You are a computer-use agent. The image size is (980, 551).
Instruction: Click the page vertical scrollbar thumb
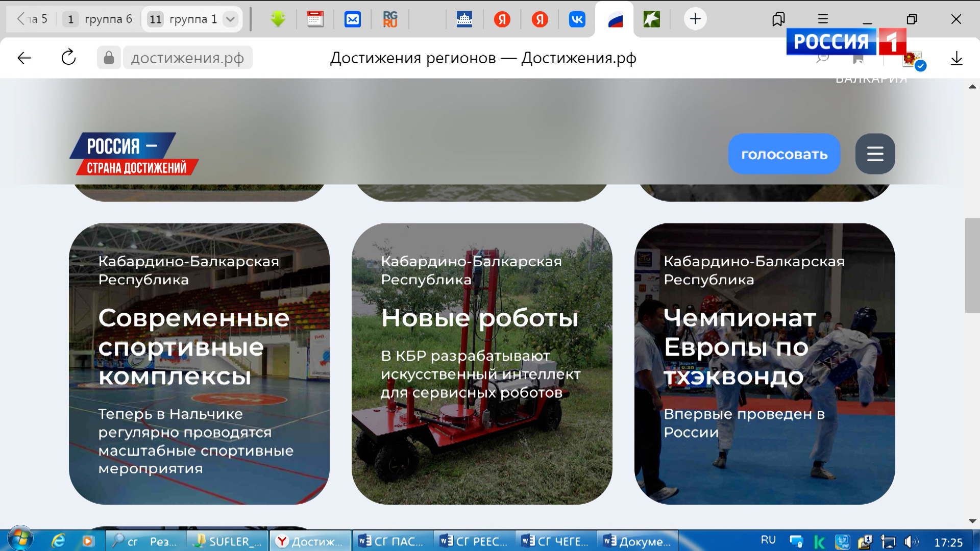pyautogui.click(x=972, y=265)
